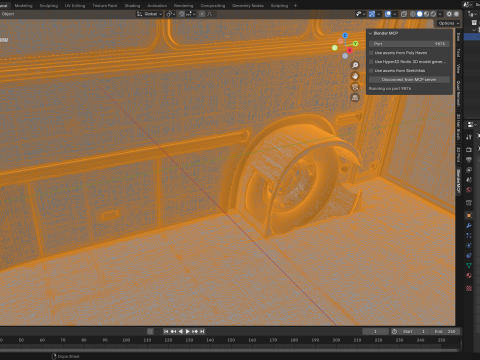Play the animation forward
480x360 pixels.
click(188, 331)
